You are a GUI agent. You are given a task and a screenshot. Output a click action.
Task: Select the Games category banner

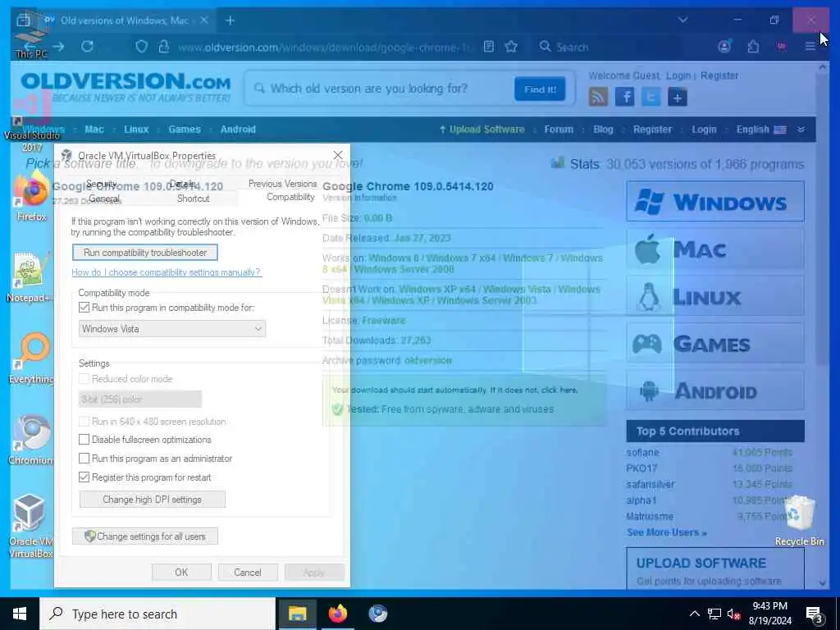[715, 344]
